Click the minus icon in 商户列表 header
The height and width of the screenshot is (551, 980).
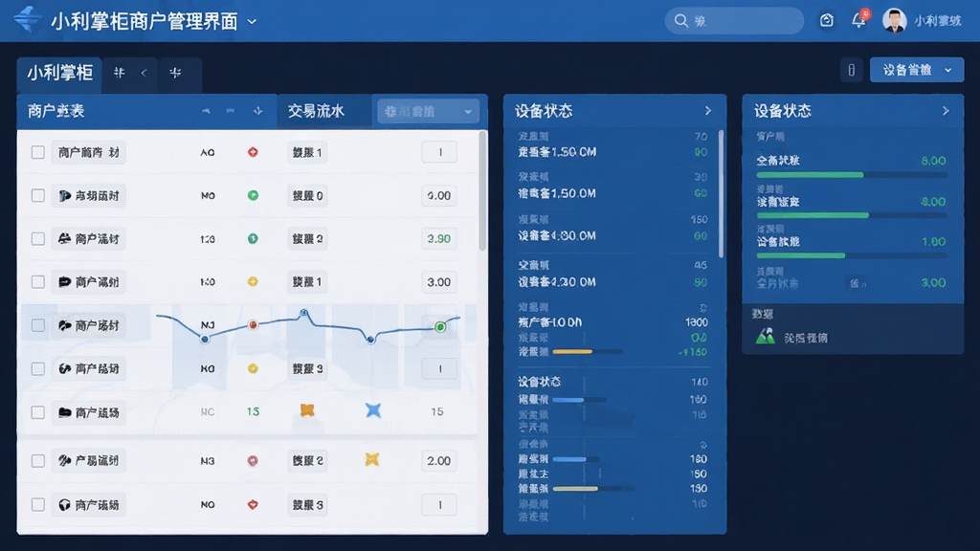tap(231, 111)
